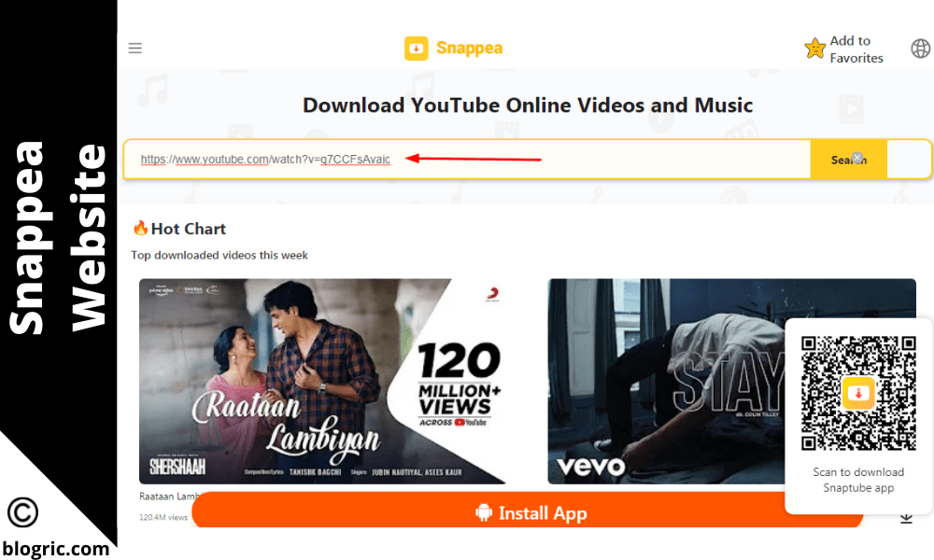Focus the YouTube URL input field
Image resolution: width=934 pixels, height=560 pixels.
pyautogui.click(x=467, y=160)
